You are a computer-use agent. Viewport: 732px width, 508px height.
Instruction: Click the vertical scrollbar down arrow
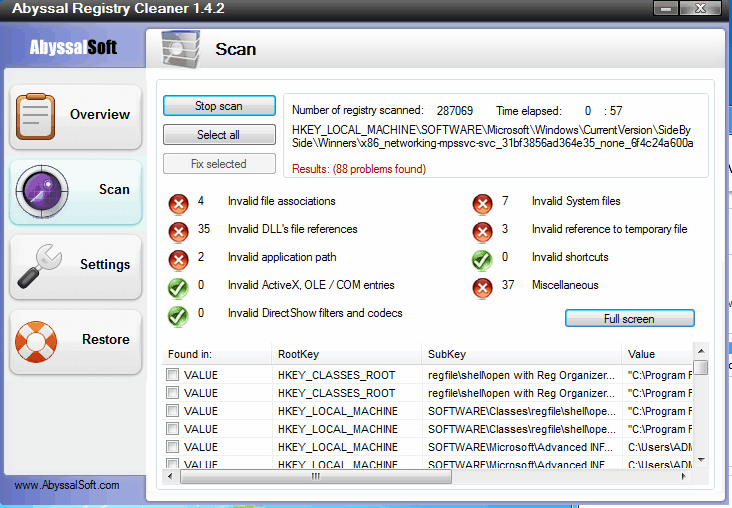tap(701, 460)
